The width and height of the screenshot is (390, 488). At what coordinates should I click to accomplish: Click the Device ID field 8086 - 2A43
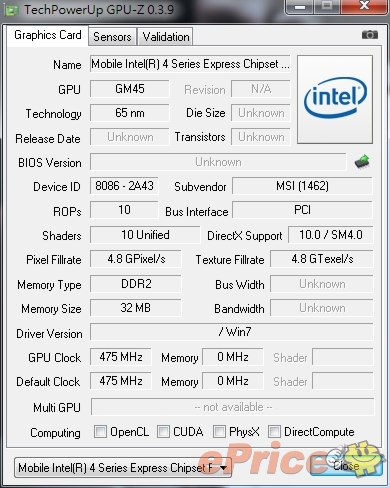(124, 186)
